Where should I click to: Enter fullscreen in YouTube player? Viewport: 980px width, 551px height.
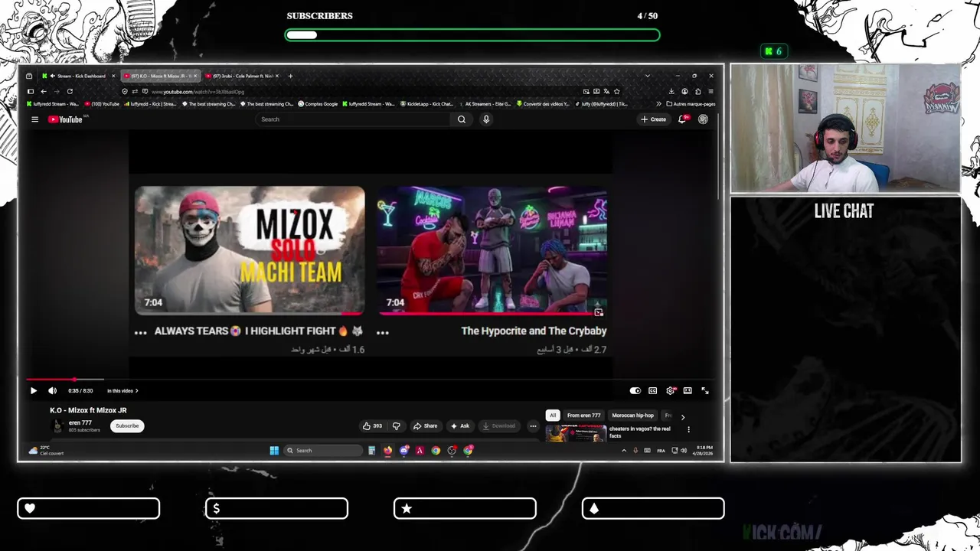pyautogui.click(x=705, y=390)
